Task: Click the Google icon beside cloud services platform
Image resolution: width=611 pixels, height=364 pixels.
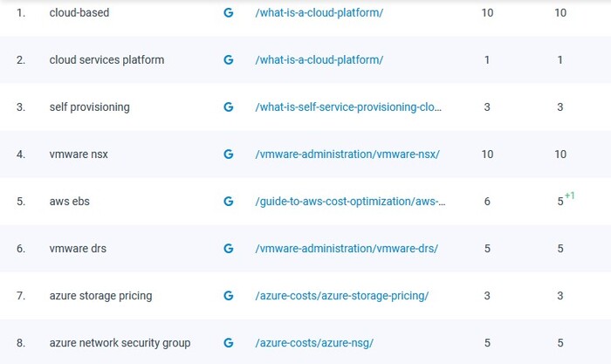Action: [x=229, y=60]
